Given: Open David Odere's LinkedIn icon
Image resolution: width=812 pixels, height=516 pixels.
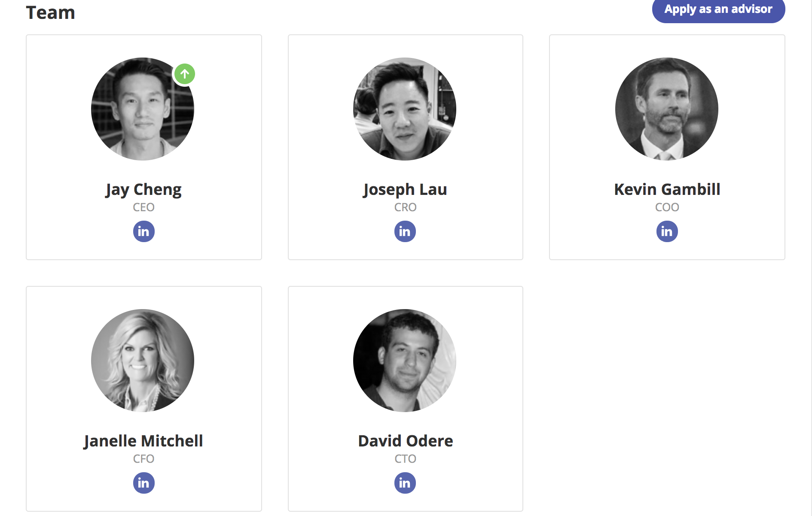Looking at the screenshot, I should pyautogui.click(x=405, y=483).
